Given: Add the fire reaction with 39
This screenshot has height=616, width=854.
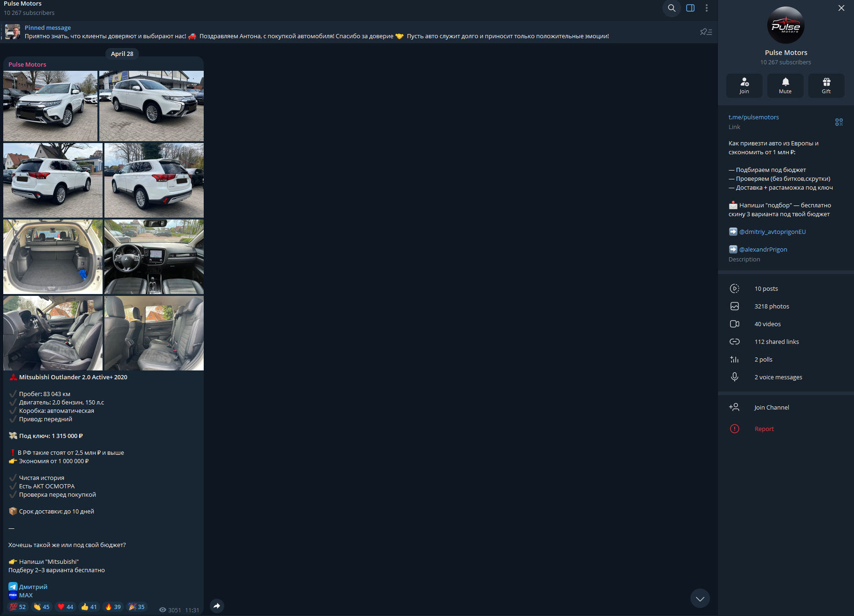Looking at the screenshot, I should (x=113, y=607).
